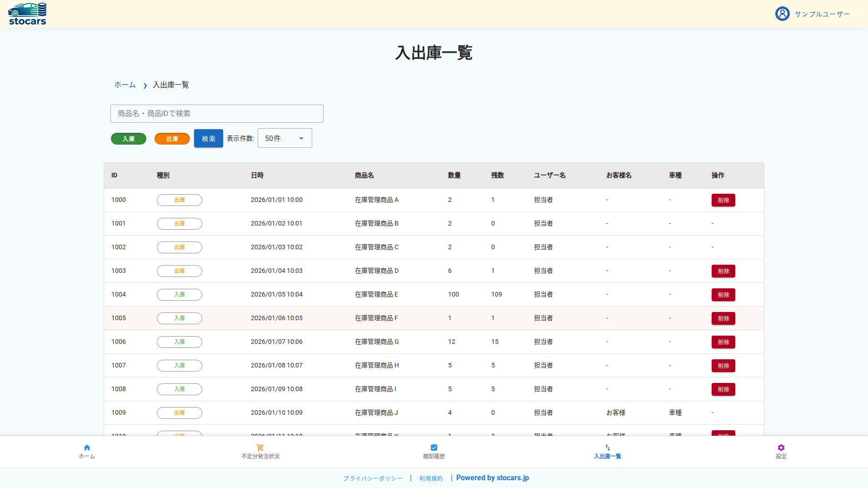Delete record 1003
This screenshot has height=488, width=868.
[723, 271]
